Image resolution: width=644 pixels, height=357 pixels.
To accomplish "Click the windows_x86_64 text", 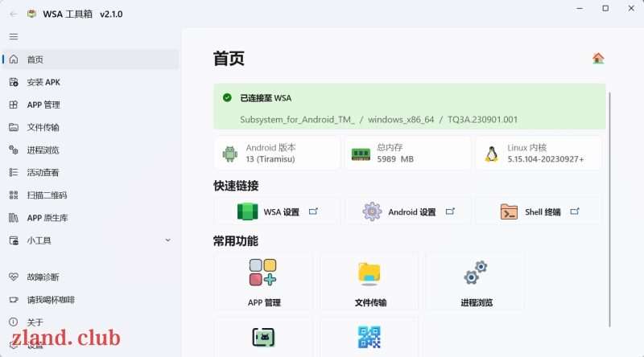I will [x=401, y=120].
